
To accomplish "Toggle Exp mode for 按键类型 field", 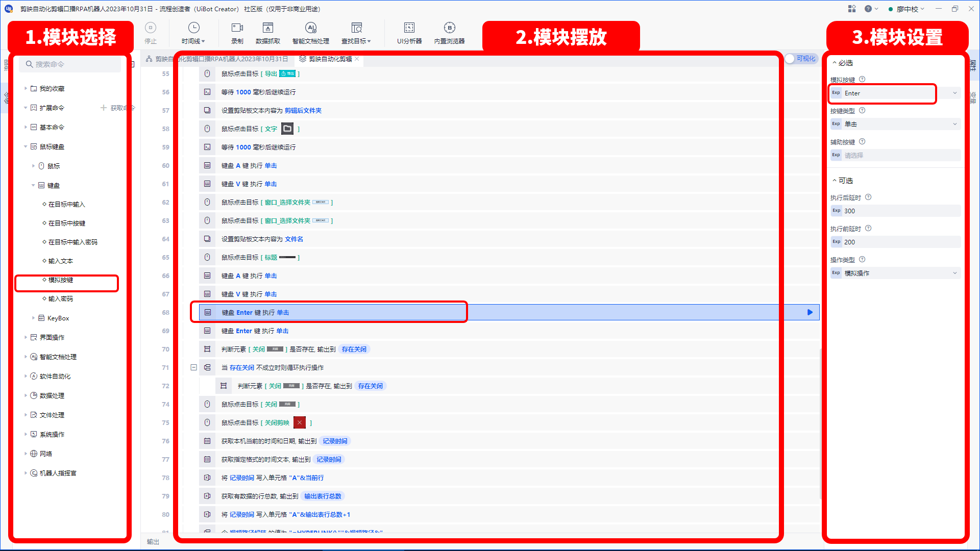I will tap(836, 124).
